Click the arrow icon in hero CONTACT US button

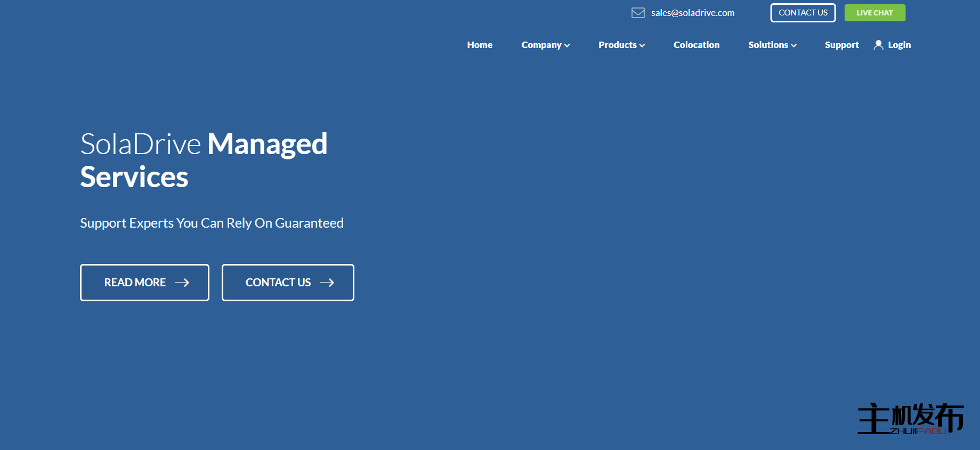tap(327, 283)
